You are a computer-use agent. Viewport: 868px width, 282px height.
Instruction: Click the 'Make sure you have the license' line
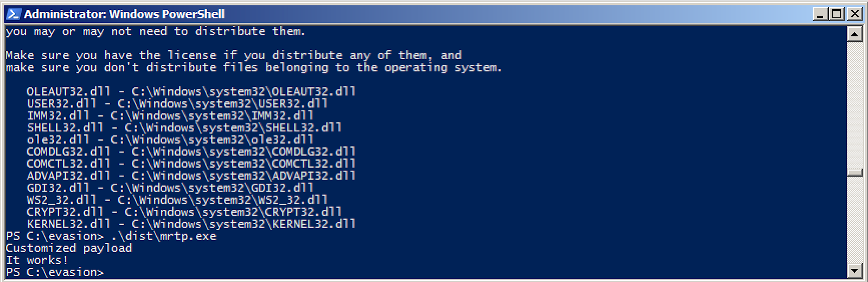pyautogui.click(x=234, y=55)
